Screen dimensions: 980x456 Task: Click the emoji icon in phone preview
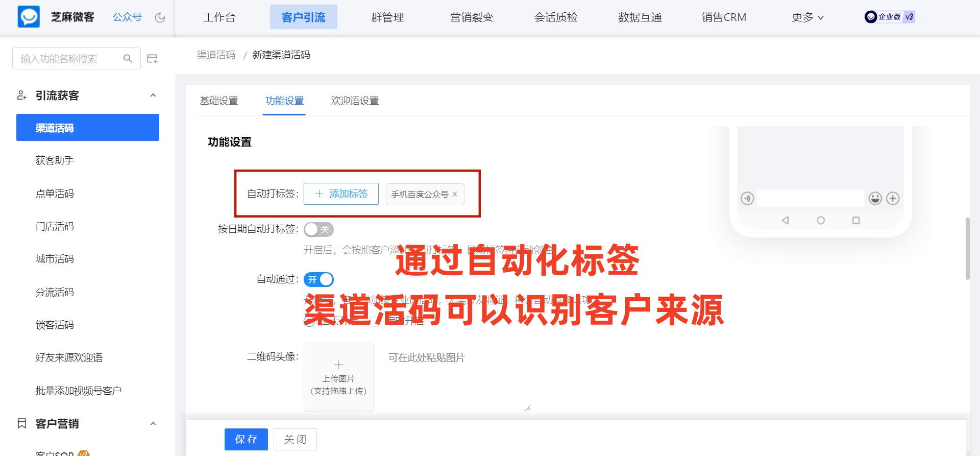point(875,199)
